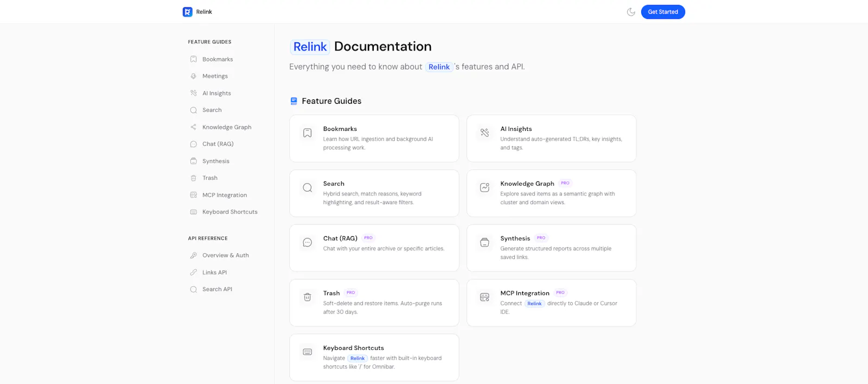The height and width of the screenshot is (384, 868).
Task: Click the Search magnifier icon in the sidebar
Action: (194, 110)
